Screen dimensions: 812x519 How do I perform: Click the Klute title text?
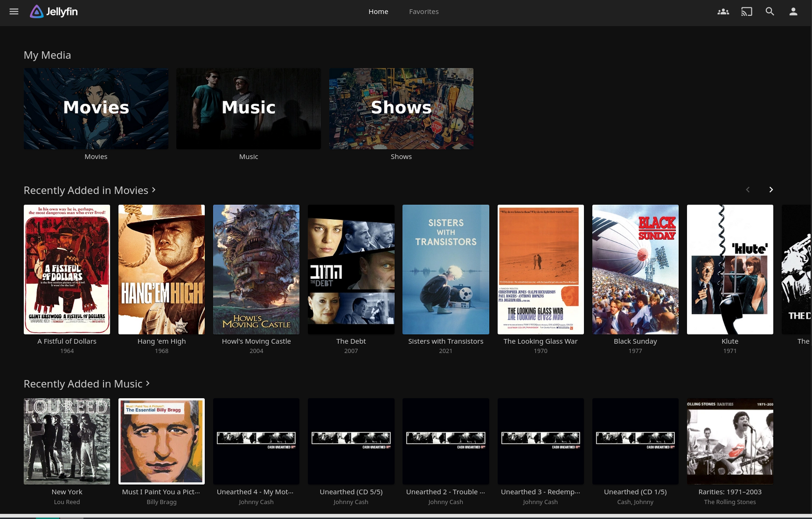click(x=730, y=341)
